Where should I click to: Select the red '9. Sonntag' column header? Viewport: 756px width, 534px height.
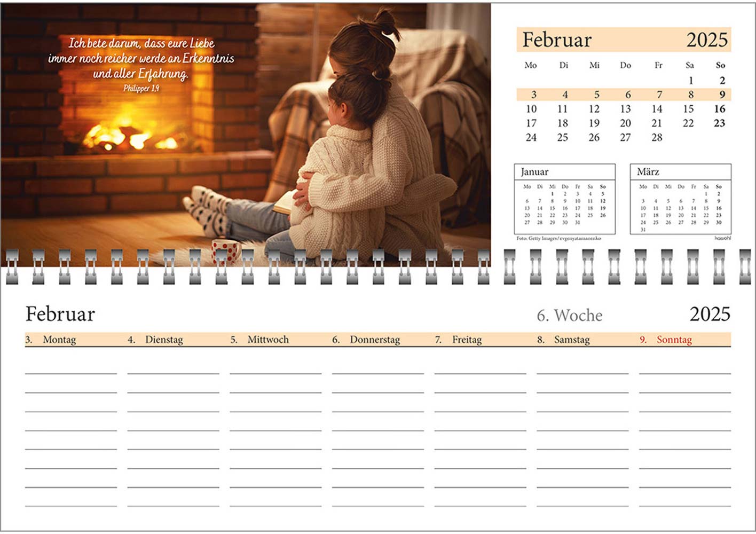pos(666,340)
